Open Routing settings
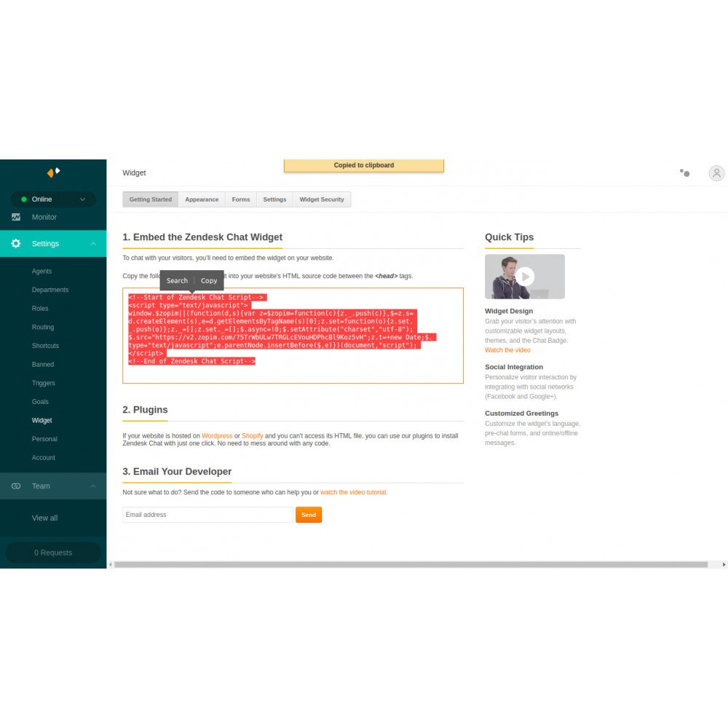Viewport: 728px width, 728px height. click(x=43, y=327)
